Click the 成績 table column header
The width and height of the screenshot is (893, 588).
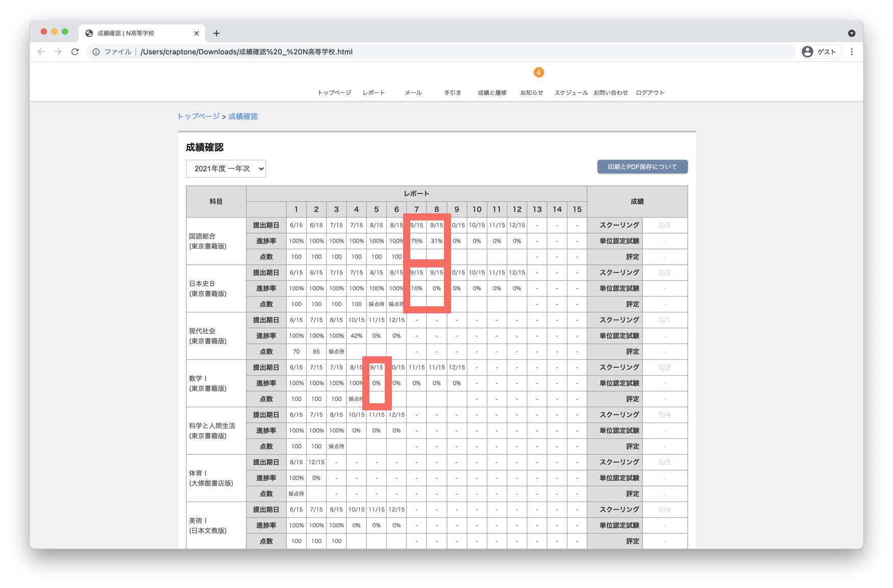pyautogui.click(x=637, y=202)
